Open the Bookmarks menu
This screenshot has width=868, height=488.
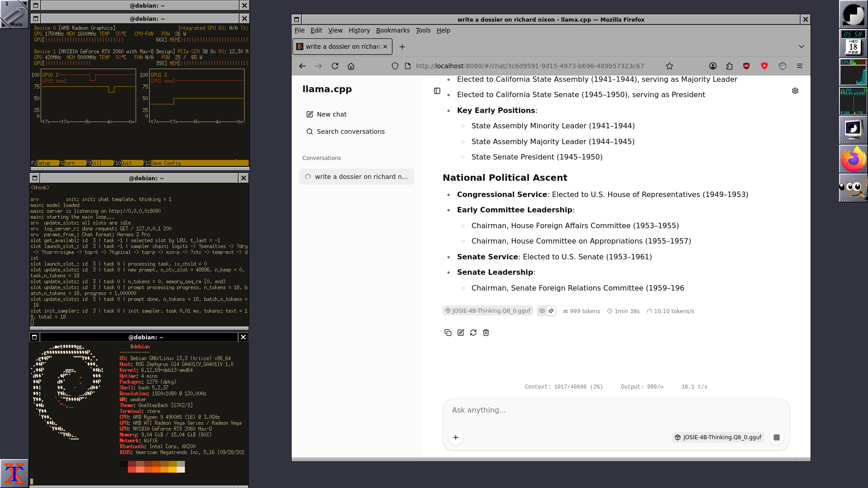(x=392, y=30)
